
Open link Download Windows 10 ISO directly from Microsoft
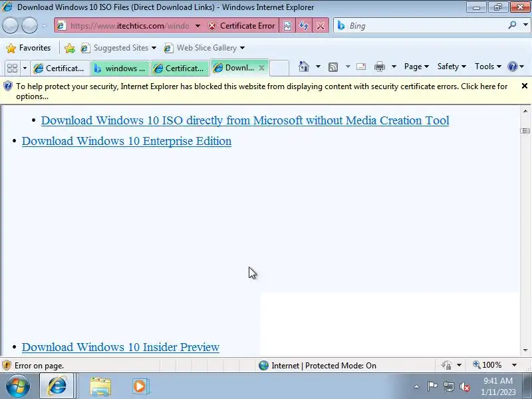(x=245, y=120)
